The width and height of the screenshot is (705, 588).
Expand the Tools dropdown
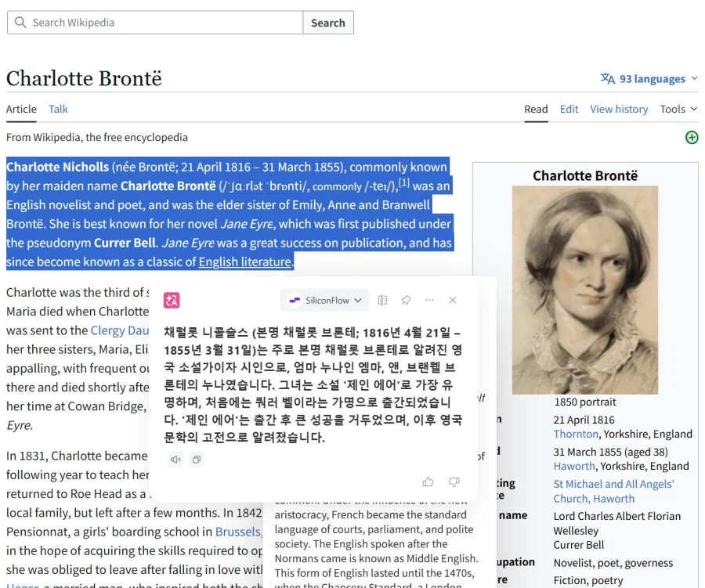[677, 109]
